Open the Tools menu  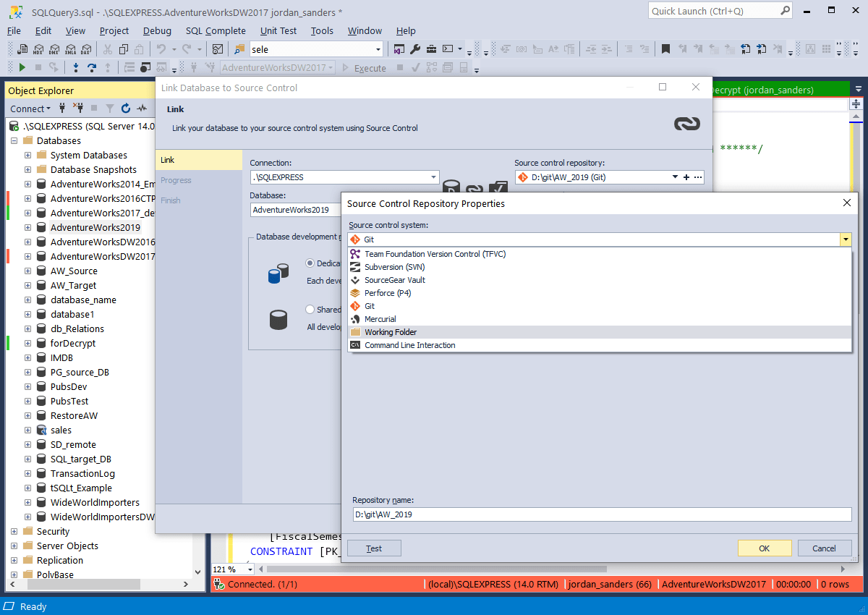click(x=322, y=30)
